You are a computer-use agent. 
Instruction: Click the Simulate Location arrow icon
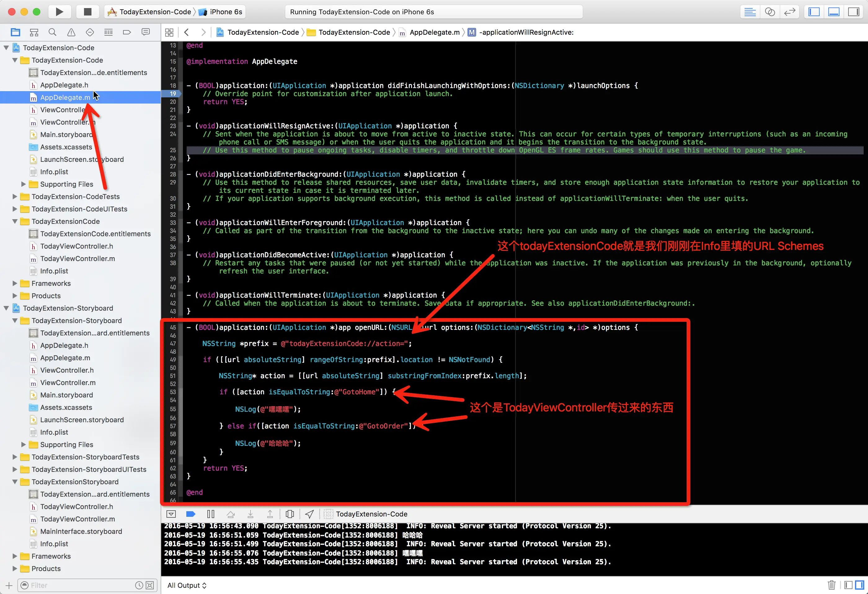coord(309,514)
